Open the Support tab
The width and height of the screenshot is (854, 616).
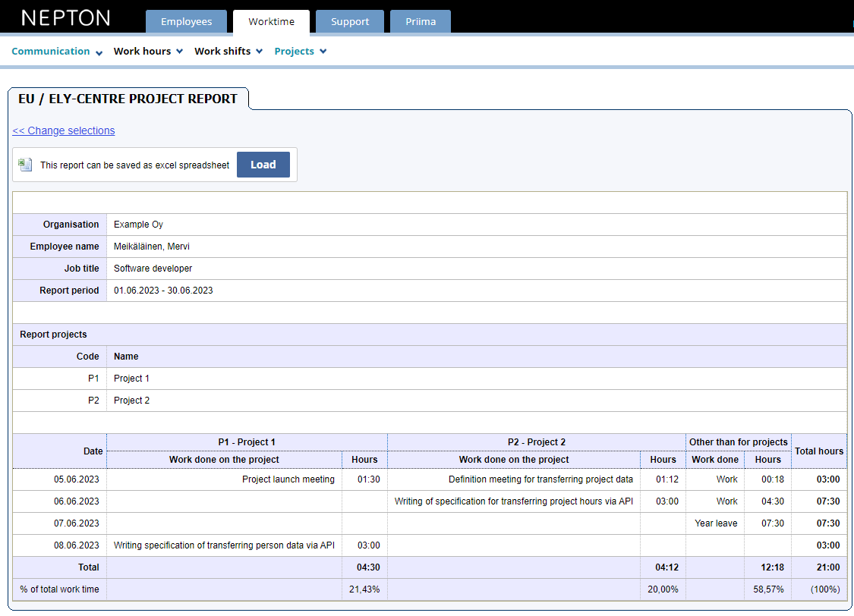(x=349, y=22)
